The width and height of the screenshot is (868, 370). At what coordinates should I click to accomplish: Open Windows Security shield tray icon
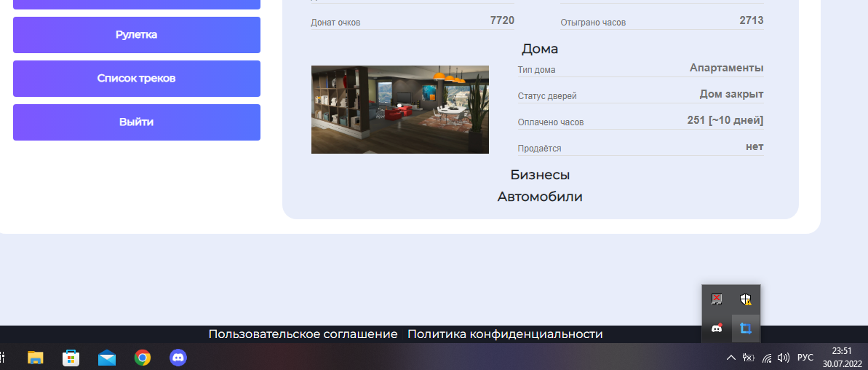tap(745, 299)
